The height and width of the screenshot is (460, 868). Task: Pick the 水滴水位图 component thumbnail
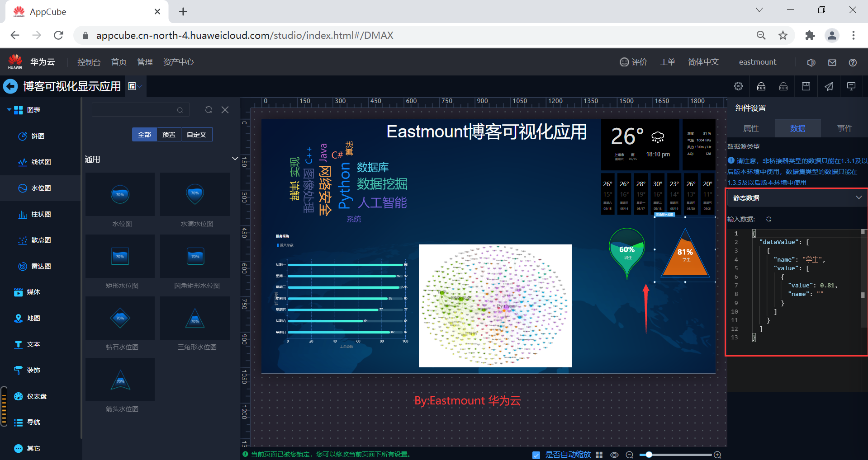(195, 194)
